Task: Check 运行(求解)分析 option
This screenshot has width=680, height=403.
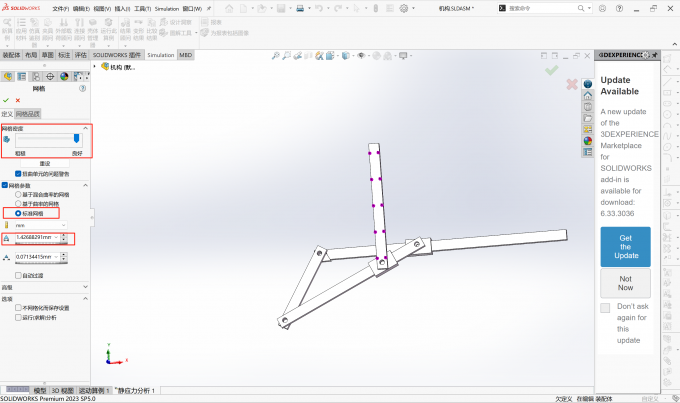Action: 18,318
